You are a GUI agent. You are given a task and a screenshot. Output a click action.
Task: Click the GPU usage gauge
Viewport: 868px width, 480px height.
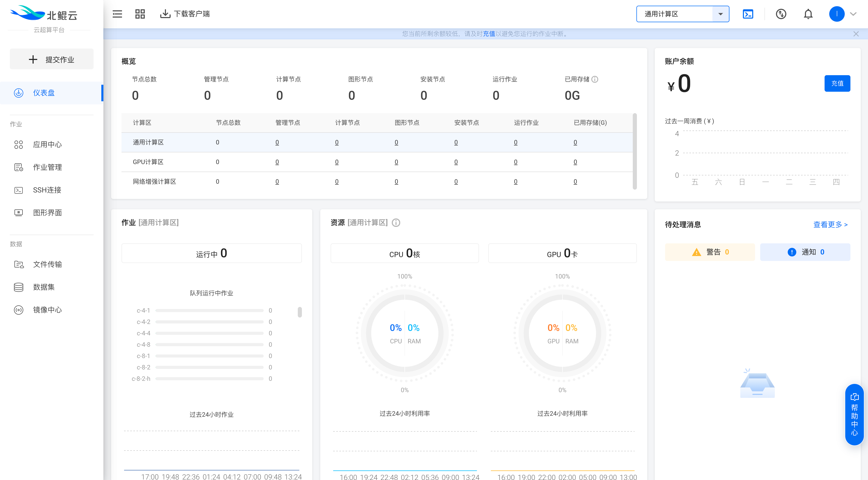pos(562,333)
